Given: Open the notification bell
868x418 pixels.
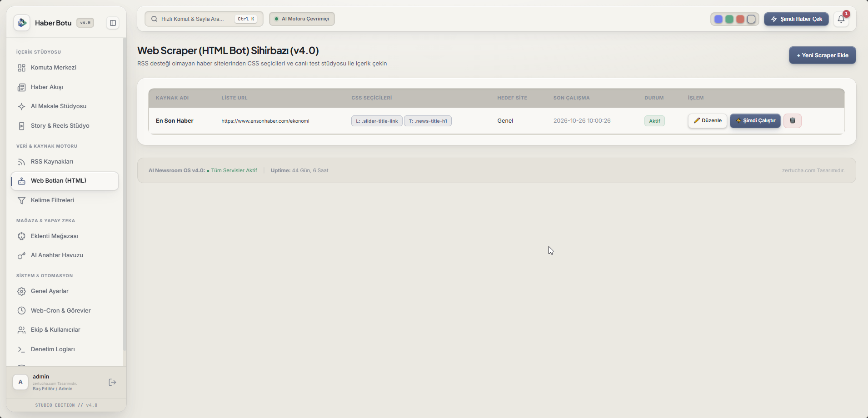Looking at the screenshot, I should coord(841,19).
